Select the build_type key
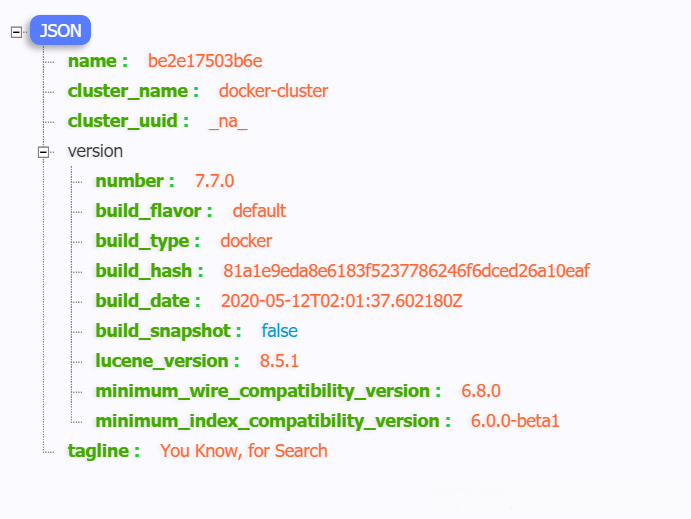 145,241
